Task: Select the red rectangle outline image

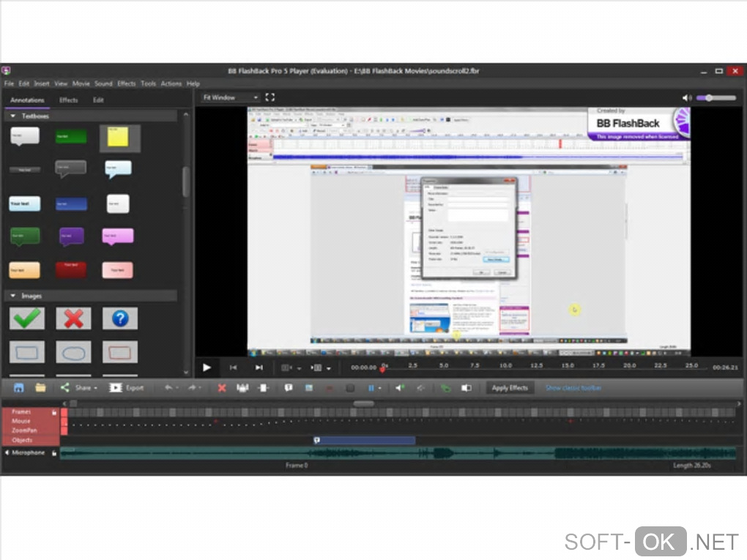Action: click(x=120, y=352)
